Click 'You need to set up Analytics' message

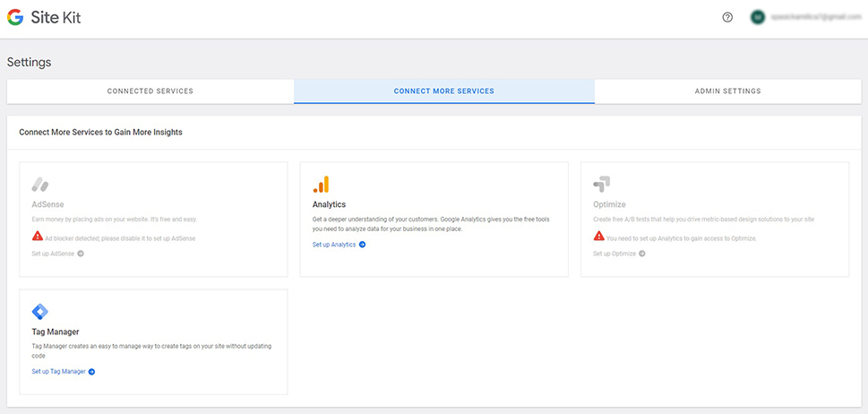[x=682, y=238]
